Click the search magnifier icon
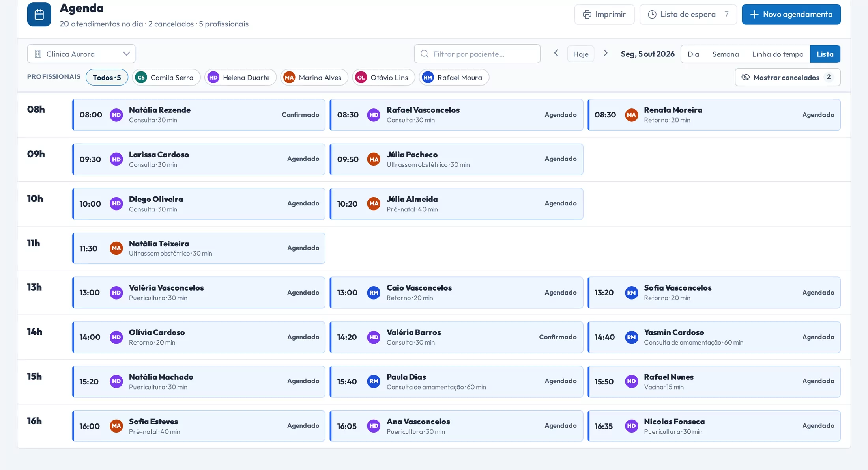 [x=425, y=54]
